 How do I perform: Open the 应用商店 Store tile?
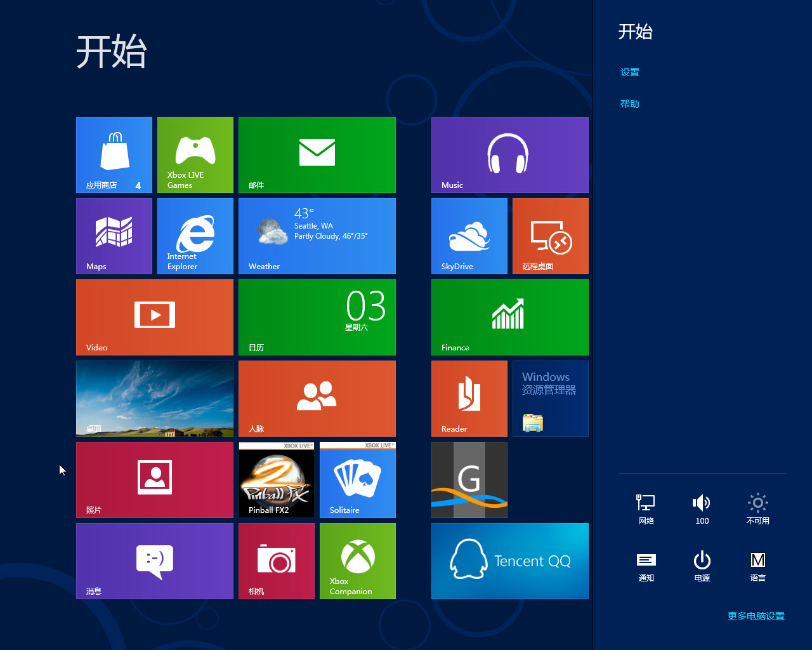click(114, 155)
